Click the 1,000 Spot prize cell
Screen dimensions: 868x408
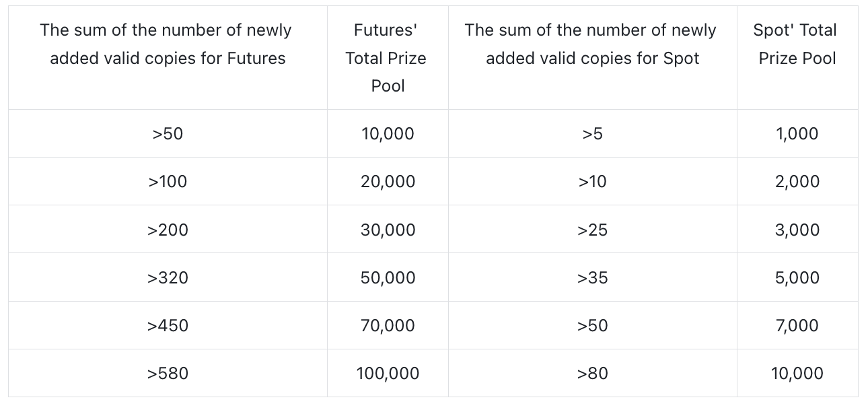coord(797,134)
